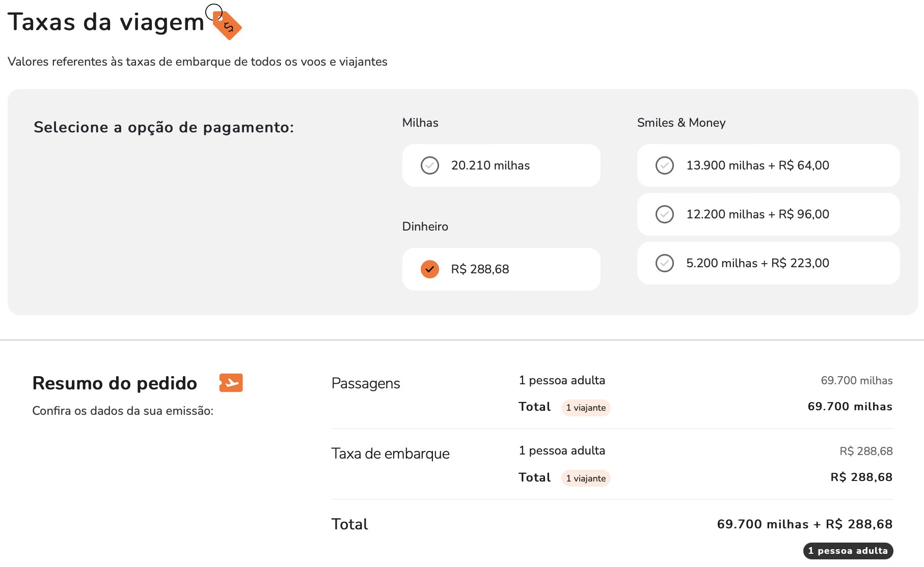Click the Taxa de embarque row label
Image resolution: width=924 pixels, height=567 pixels.
[391, 453]
